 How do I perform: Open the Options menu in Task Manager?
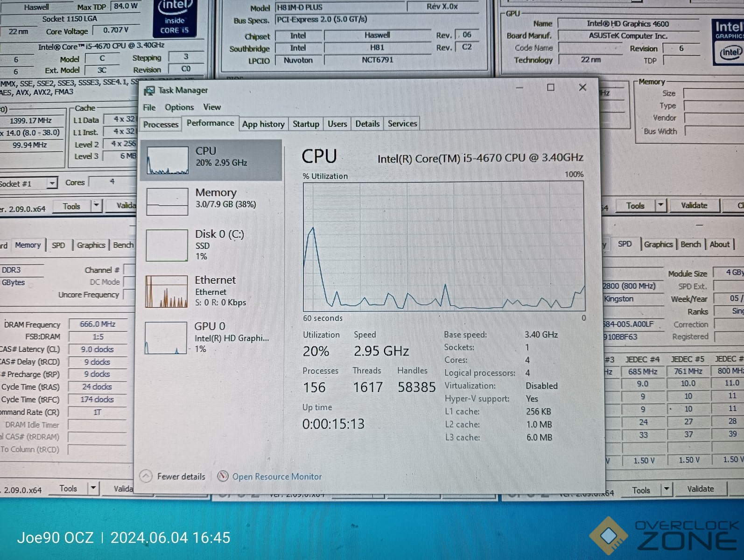[179, 107]
